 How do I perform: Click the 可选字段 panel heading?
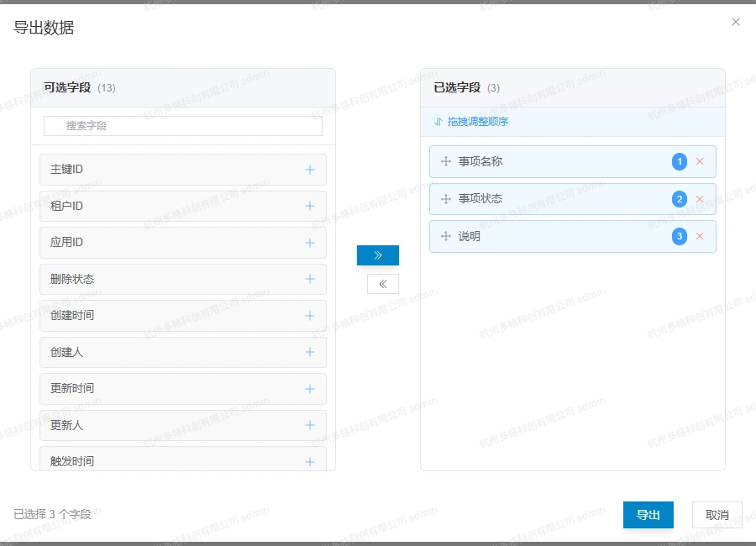tap(67, 87)
